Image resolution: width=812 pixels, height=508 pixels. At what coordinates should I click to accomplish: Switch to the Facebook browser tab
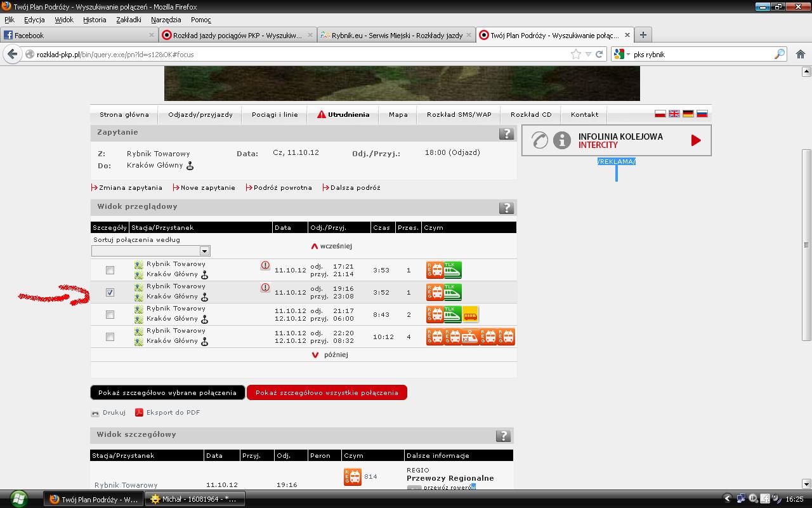[x=76, y=36]
